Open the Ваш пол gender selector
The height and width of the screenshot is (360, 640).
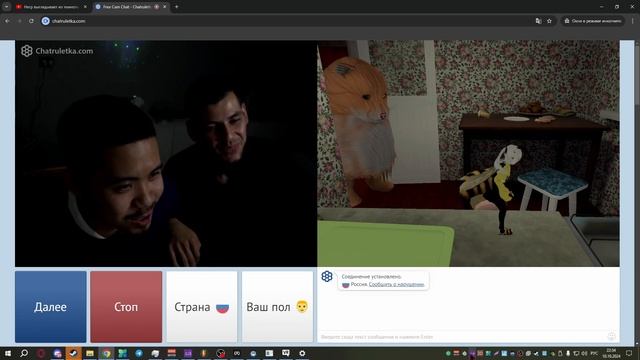point(277,307)
